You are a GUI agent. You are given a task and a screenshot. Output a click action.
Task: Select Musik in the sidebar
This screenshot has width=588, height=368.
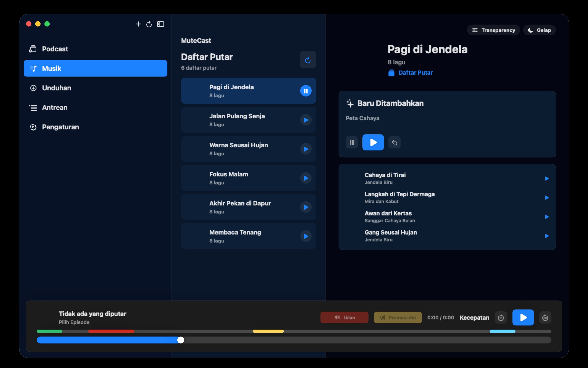pos(96,68)
